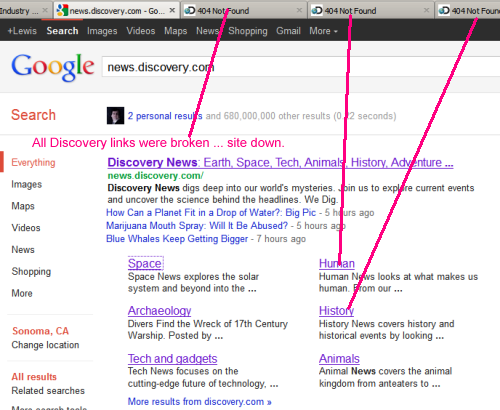Close the first 404 Not Found tab
The image size is (500, 410).
pos(299,10)
